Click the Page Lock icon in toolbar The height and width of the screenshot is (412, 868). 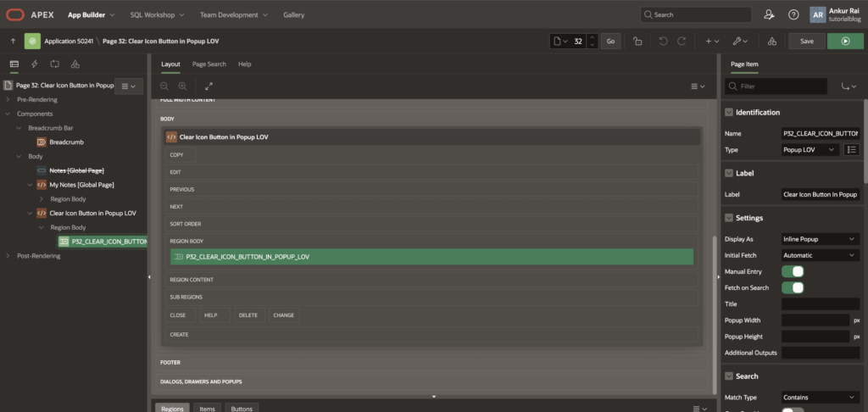click(637, 41)
